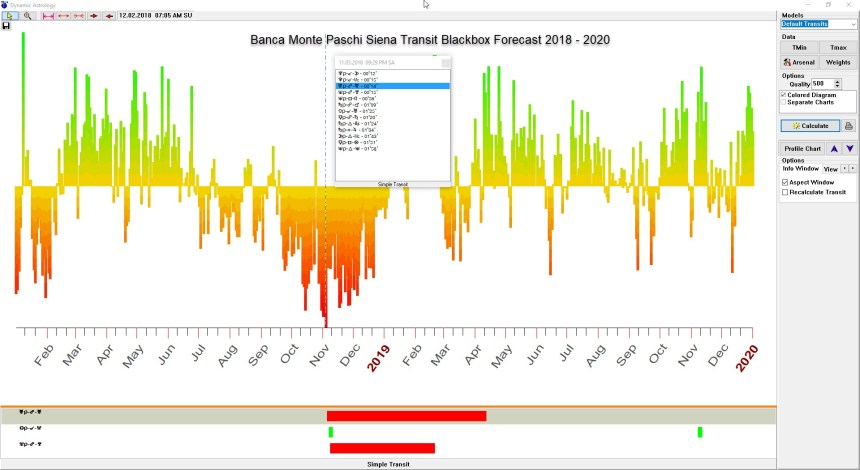Viewport: 860px width, 470px height.
Task: Click the compress time range arrows icon
Action: point(79,16)
